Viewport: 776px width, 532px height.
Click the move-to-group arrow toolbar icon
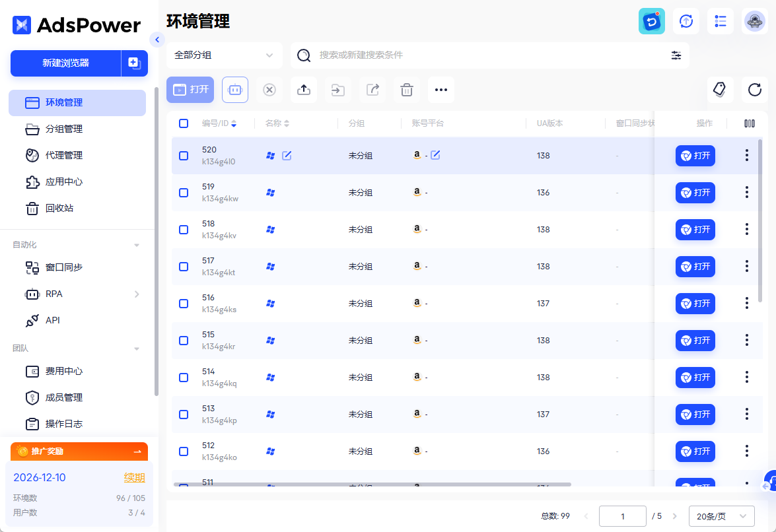tap(338, 90)
